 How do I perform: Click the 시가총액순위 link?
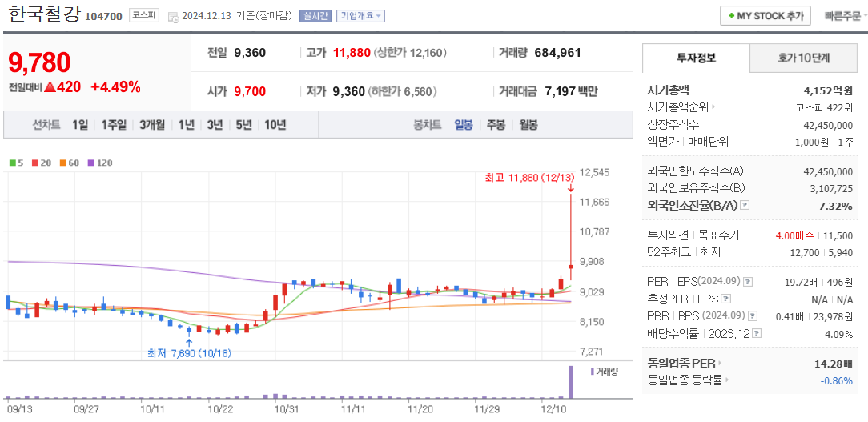(x=677, y=107)
